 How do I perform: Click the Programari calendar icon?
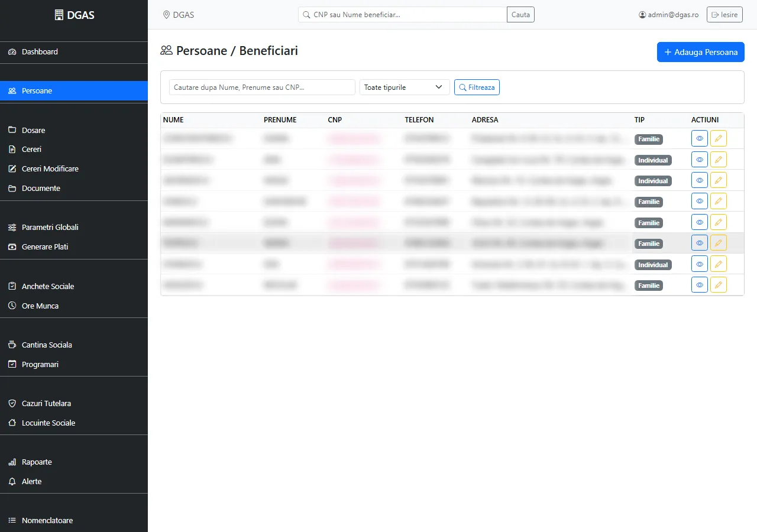coord(12,364)
